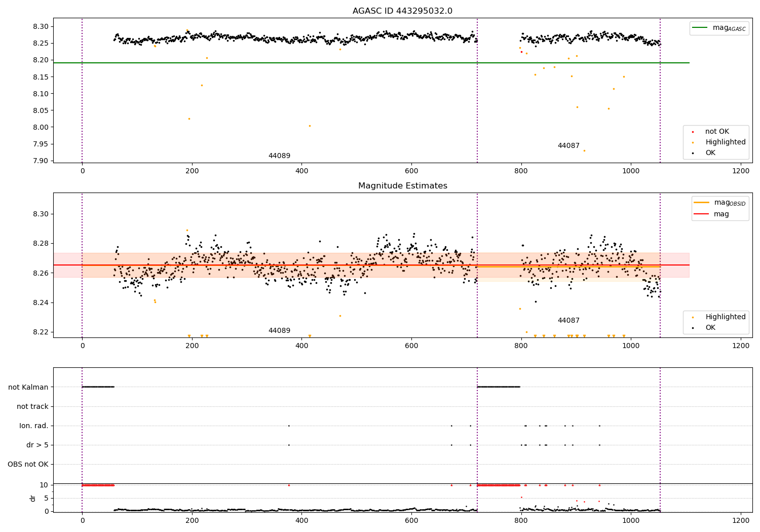Click the orange highlighted point near 8.23 at x=470 in Magnitude Estimates plot
760x532 pixels.
pos(340,316)
